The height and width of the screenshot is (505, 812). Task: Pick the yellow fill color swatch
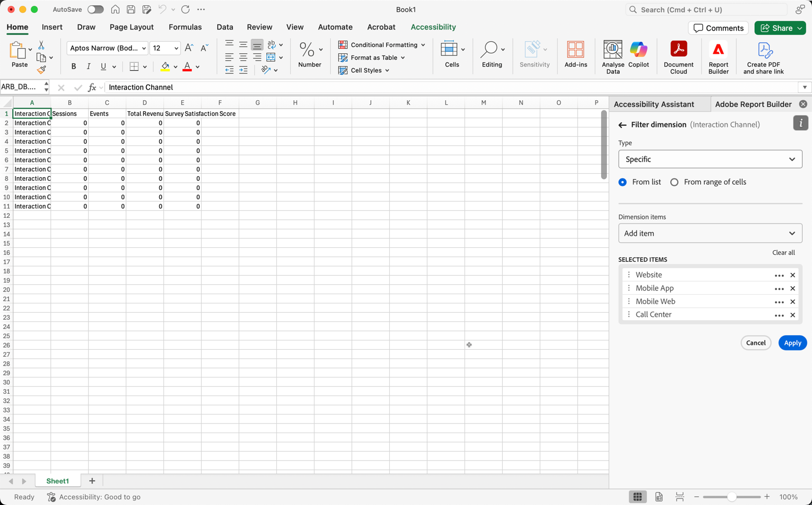pyautogui.click(x=165, y=67)
